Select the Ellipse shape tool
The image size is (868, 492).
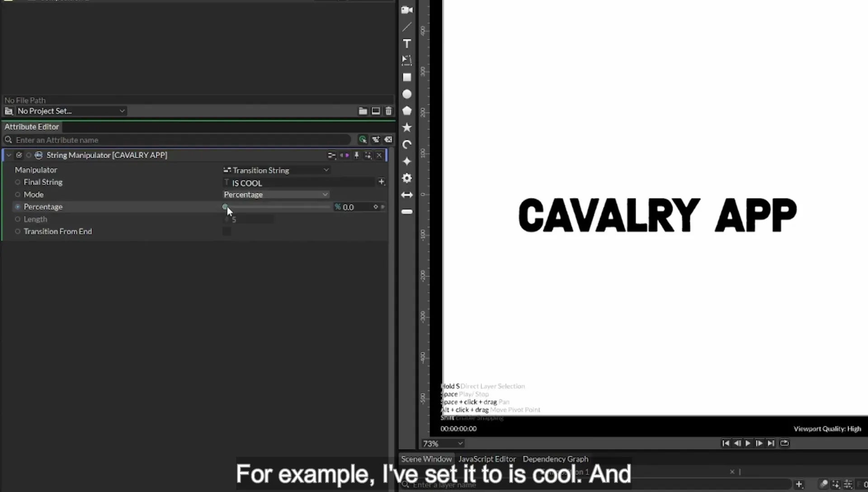(407, 94)
